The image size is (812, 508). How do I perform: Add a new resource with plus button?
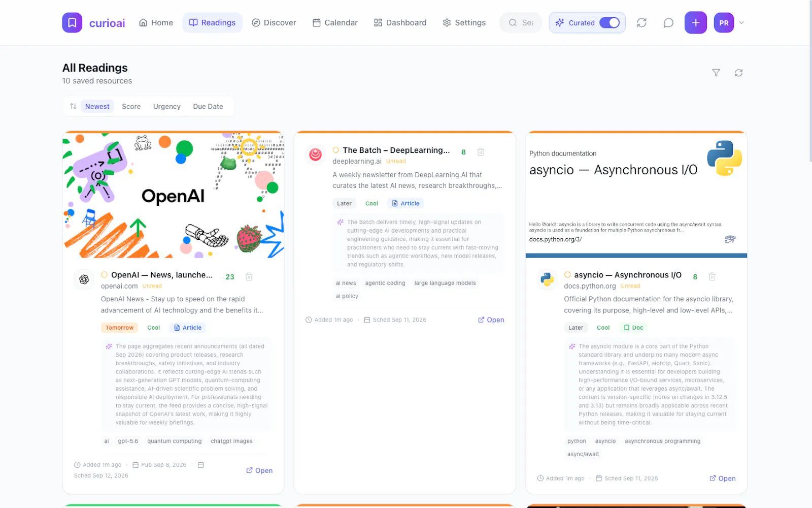pyautogui.click(x=695, y=22)
